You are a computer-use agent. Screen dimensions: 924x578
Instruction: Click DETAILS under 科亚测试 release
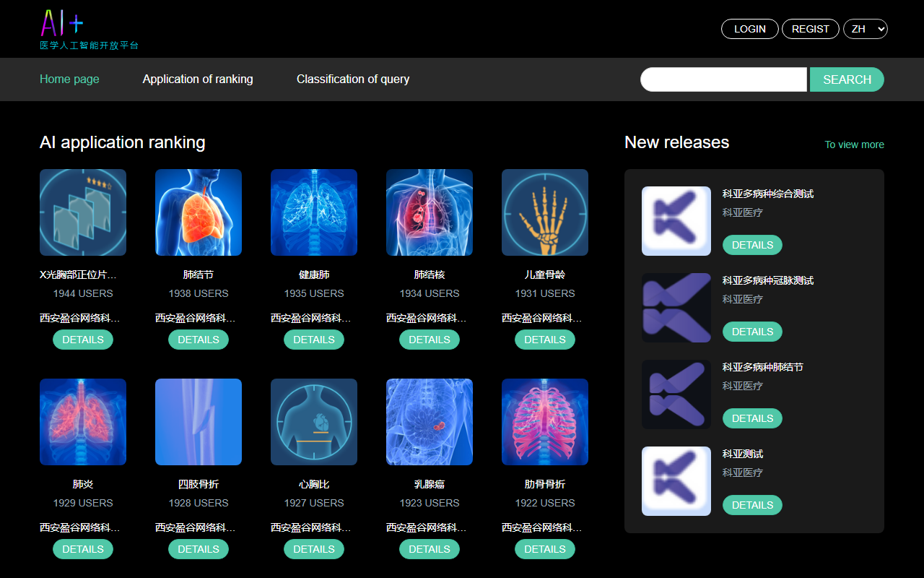click(752, 505)
